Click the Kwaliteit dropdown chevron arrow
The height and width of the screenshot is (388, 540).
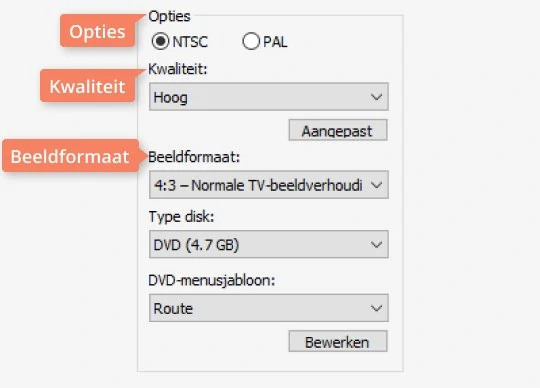click(x=376, y=97)
